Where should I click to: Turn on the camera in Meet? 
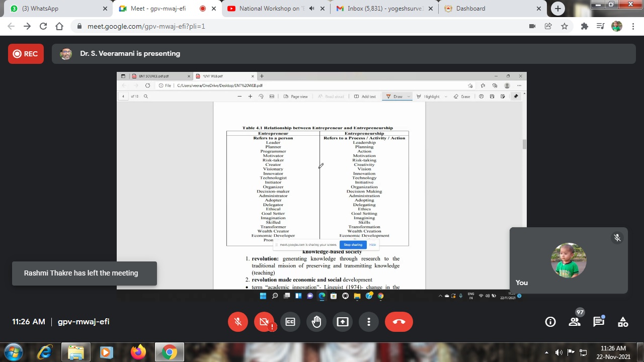[264, 322]
